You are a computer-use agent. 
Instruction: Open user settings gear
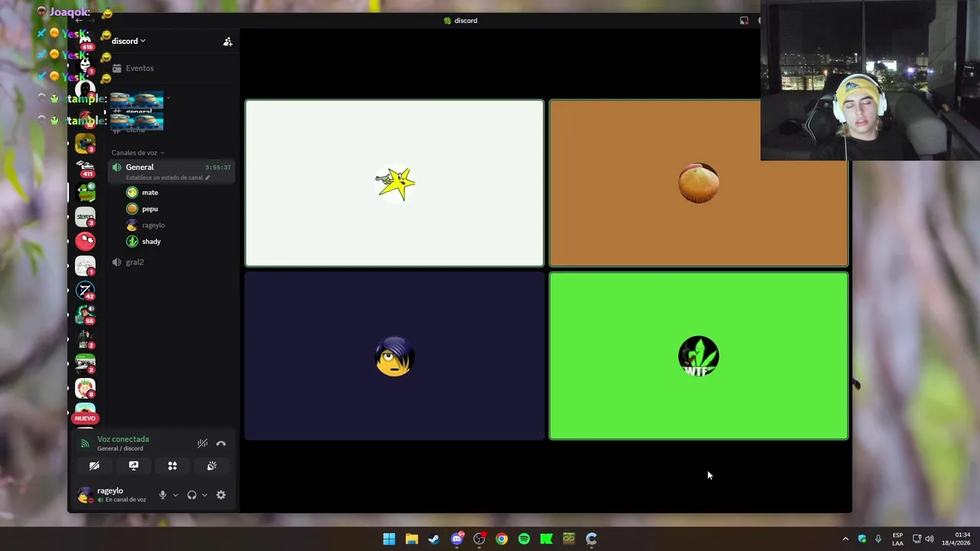pos(220,495)
